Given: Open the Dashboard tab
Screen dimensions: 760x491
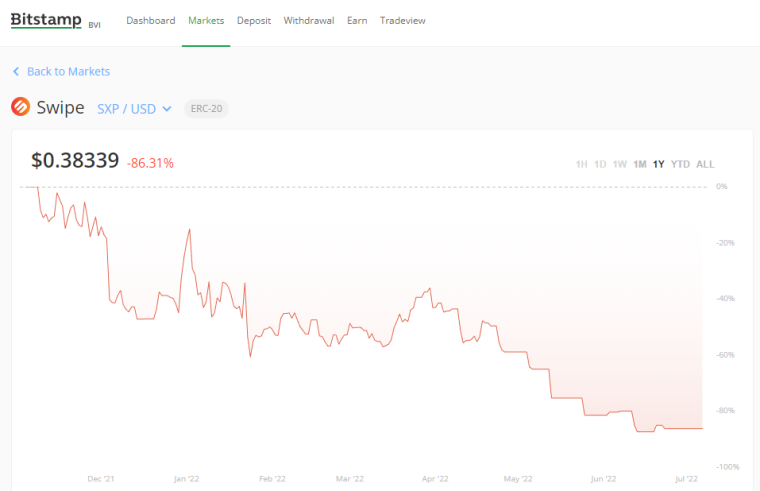Looking at the screenshot, I should pyautogui.click(x=151, y=20).
